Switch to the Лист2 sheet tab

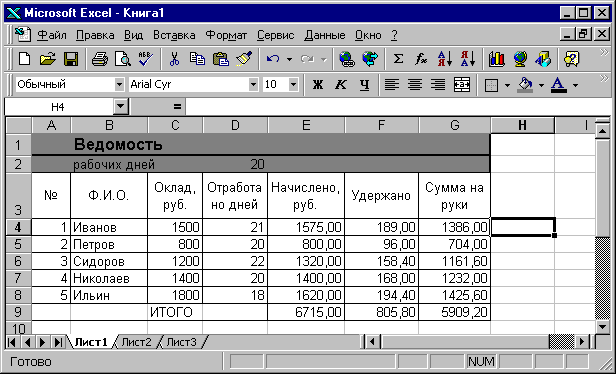point(136,342)
